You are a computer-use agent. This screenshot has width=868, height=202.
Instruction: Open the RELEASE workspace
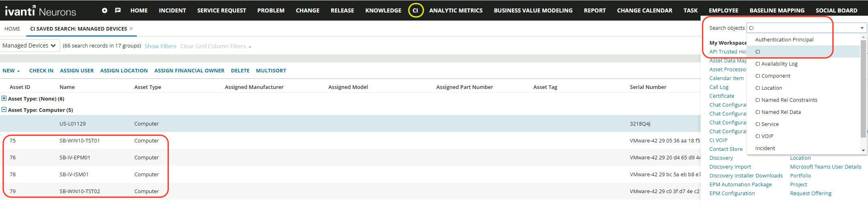342,10
